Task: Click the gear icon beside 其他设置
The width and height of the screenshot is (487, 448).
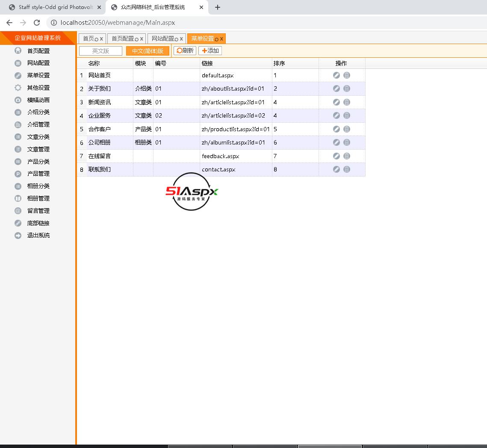Action: [x=18, y=88]
